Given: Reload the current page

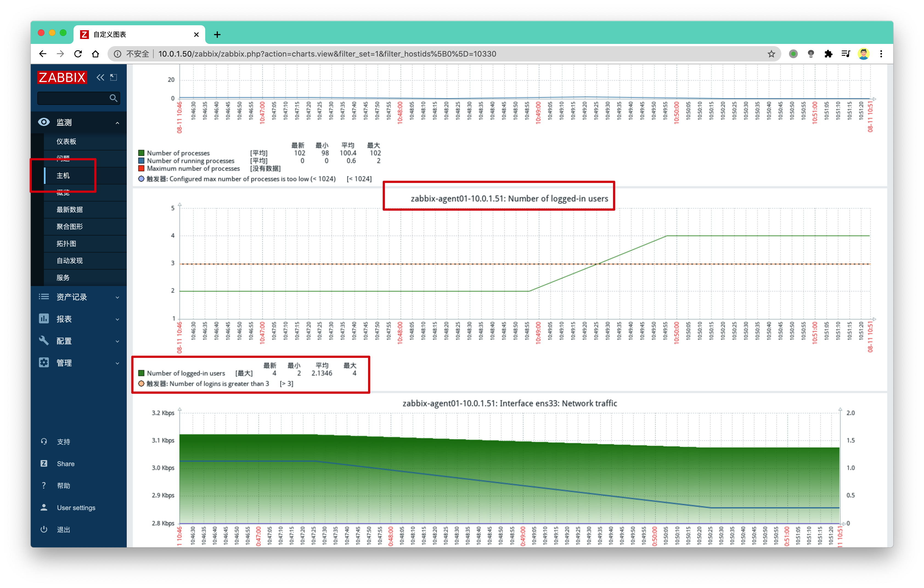Looking at the screenshot, I should (x=78, y=54).
